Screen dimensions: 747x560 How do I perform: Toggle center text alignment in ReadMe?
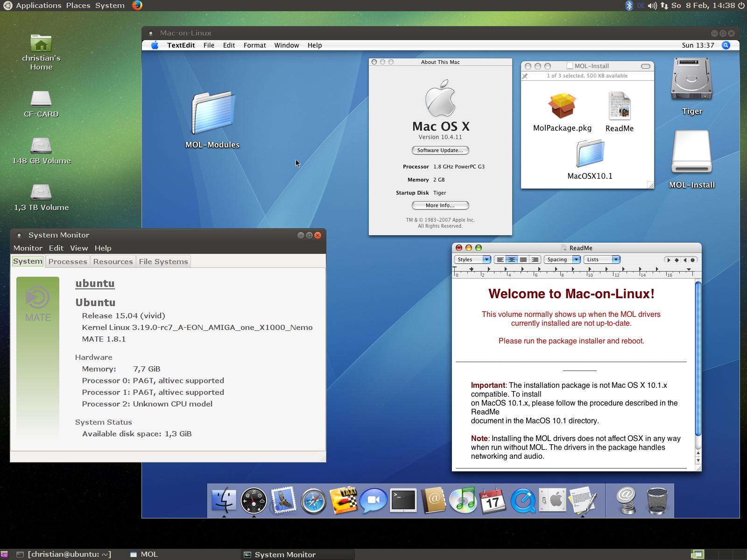512,260
